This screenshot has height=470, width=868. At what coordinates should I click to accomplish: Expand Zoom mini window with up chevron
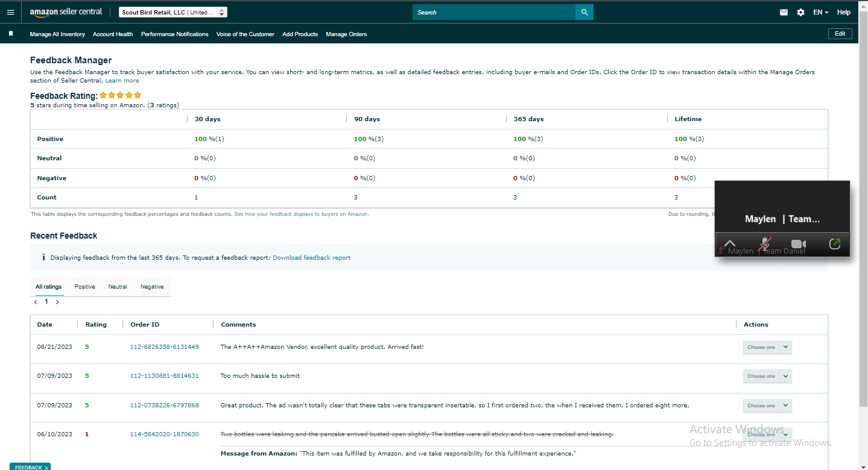tap(729, 244)
